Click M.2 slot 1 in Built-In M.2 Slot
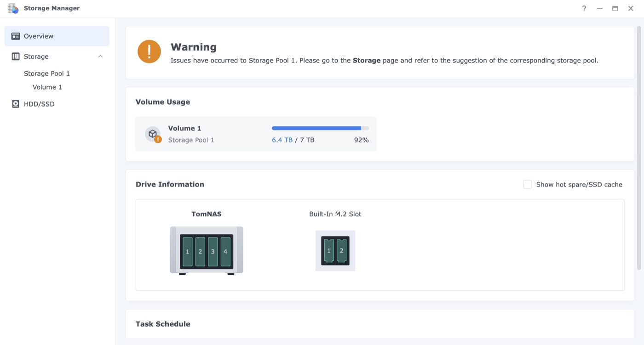The width and height of the screenshot is (644, 345). [329, 251]
